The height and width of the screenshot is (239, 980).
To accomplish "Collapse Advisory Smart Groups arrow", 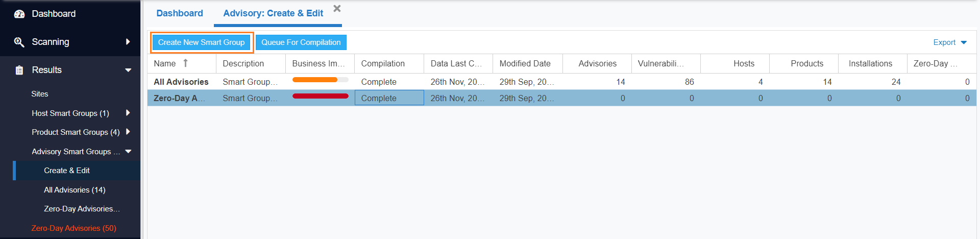I will pos(128,152).
